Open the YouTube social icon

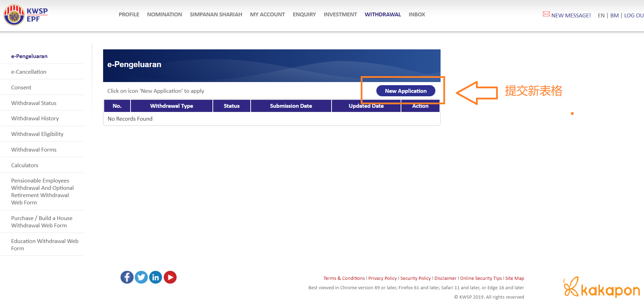pyautogui.click(x=170, y=277)
